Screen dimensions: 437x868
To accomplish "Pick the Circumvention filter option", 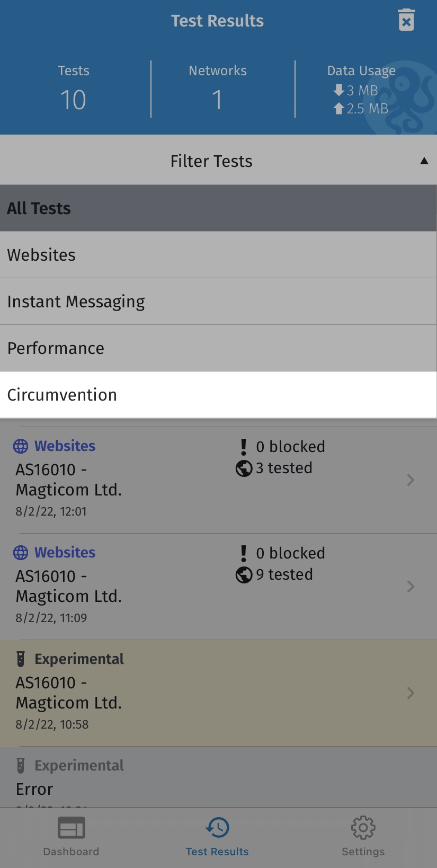I will (x=218, y=395).
